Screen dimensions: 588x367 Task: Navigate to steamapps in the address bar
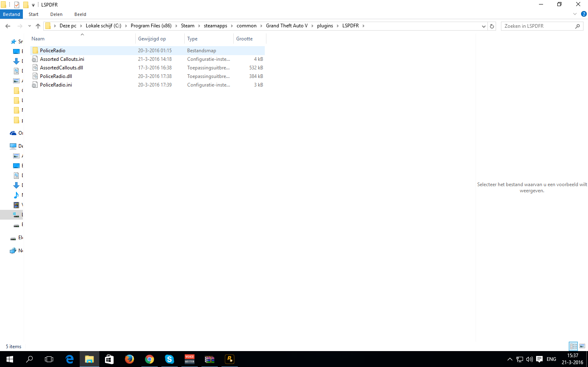tap(215, 26)
